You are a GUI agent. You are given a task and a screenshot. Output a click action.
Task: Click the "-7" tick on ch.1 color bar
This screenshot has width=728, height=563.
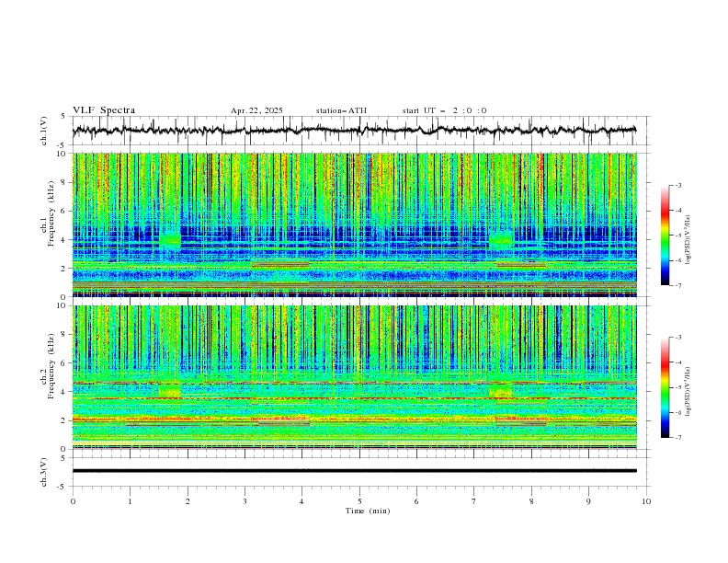(x=677, y=285)
